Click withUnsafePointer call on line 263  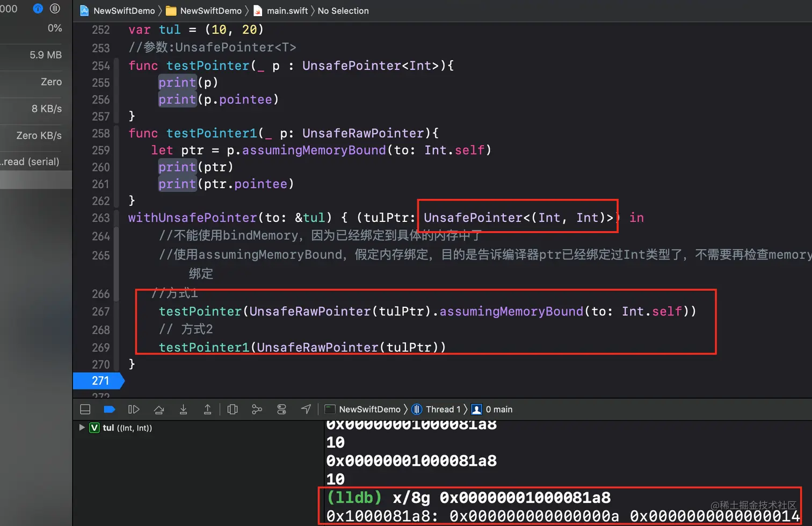pos(192,218)
